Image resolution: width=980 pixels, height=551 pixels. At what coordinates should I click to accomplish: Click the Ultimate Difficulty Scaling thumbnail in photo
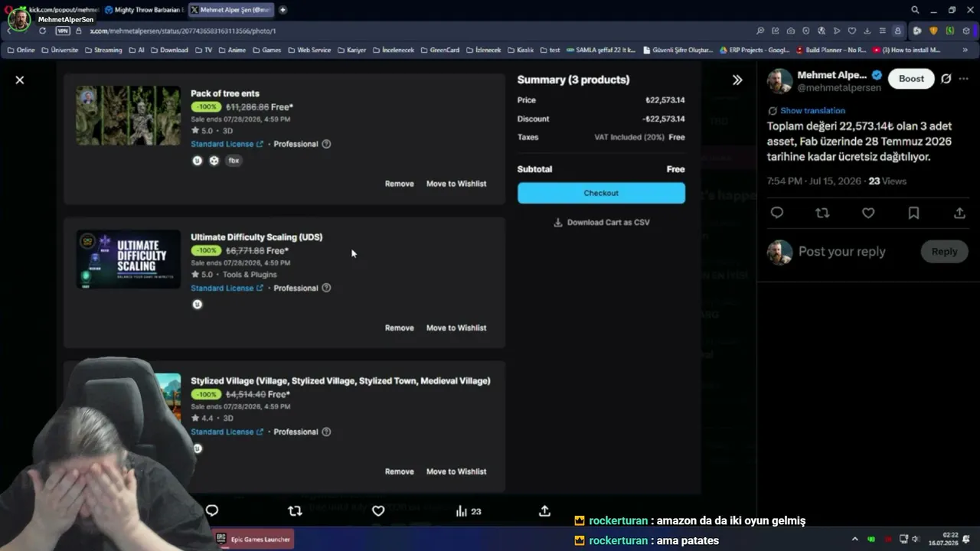coord(128,259)
